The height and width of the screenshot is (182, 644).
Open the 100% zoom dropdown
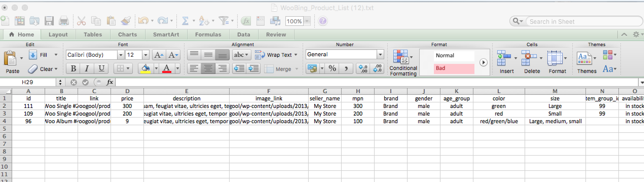click(x=307, y=21)
